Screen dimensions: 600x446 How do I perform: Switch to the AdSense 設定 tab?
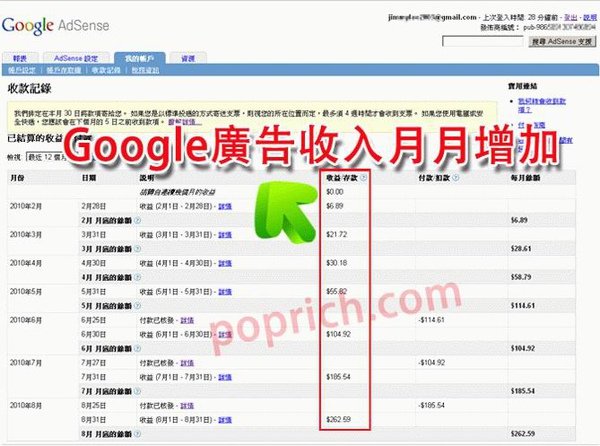(x=76, y=58)
